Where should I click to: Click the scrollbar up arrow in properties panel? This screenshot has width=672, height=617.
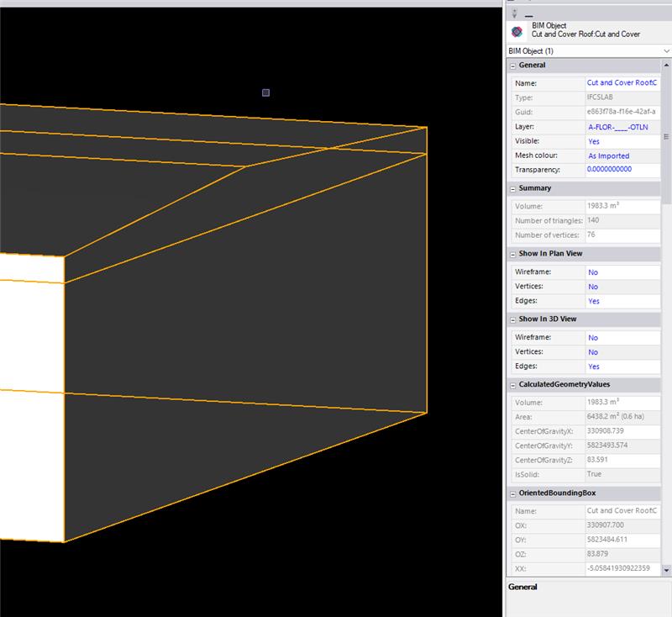click(666, 65)
